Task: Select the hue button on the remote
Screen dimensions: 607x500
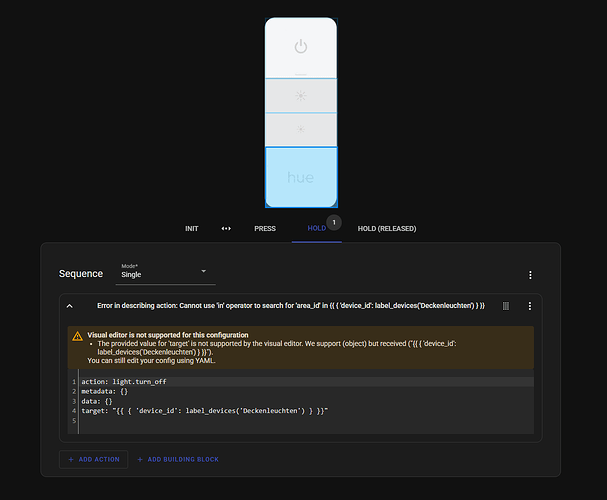Action: 301,177
